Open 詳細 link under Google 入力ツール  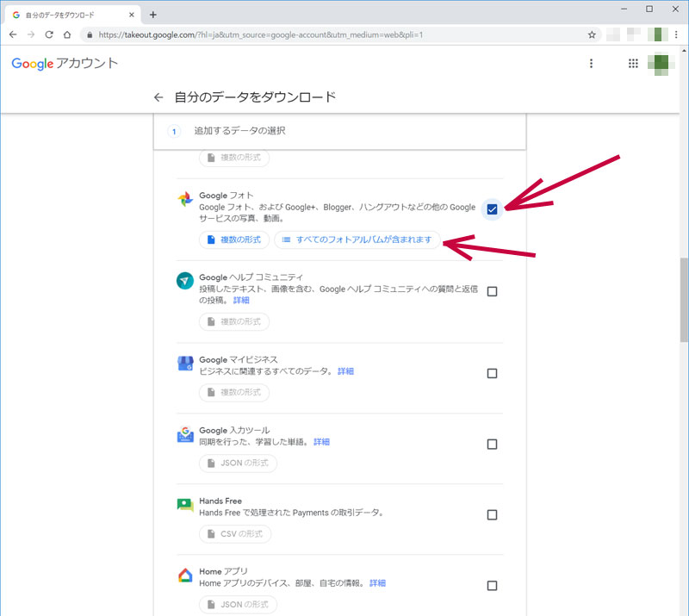coord(321,441)
